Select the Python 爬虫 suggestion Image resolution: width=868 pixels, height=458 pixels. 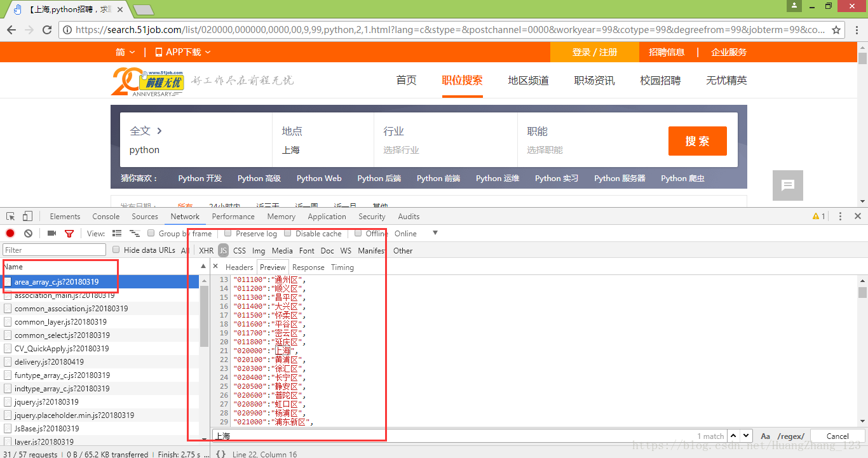[x=682, y=178]
